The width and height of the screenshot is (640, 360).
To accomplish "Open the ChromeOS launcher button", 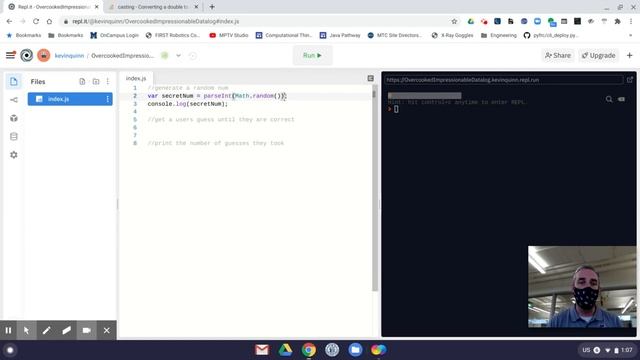I will click(10, 350).
